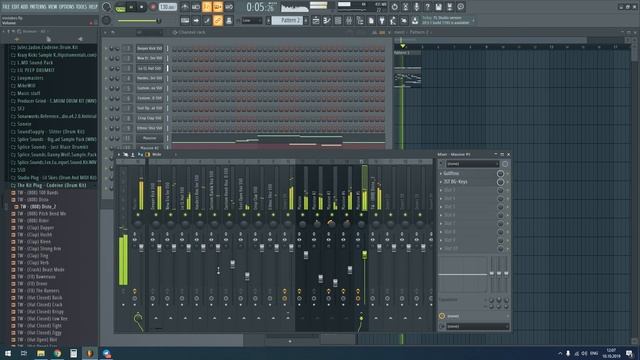
Task: Open the Mixer view icon
Action: pos(349,20)
